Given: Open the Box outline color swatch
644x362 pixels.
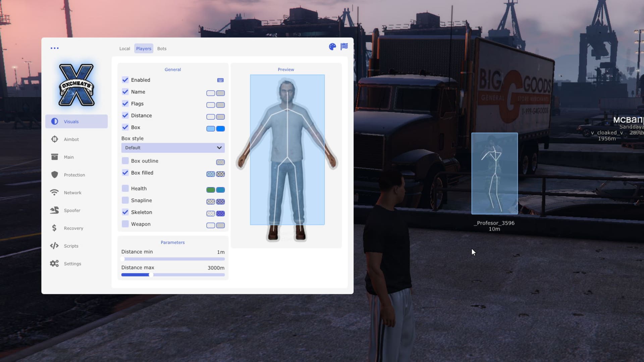Looking at the screenshot, I should 220,162.
